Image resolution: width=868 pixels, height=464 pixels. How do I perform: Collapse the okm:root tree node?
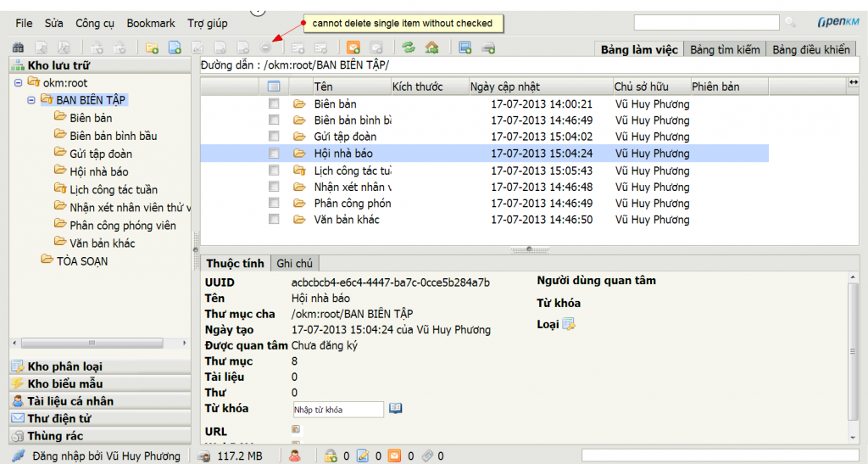[19, 82]
